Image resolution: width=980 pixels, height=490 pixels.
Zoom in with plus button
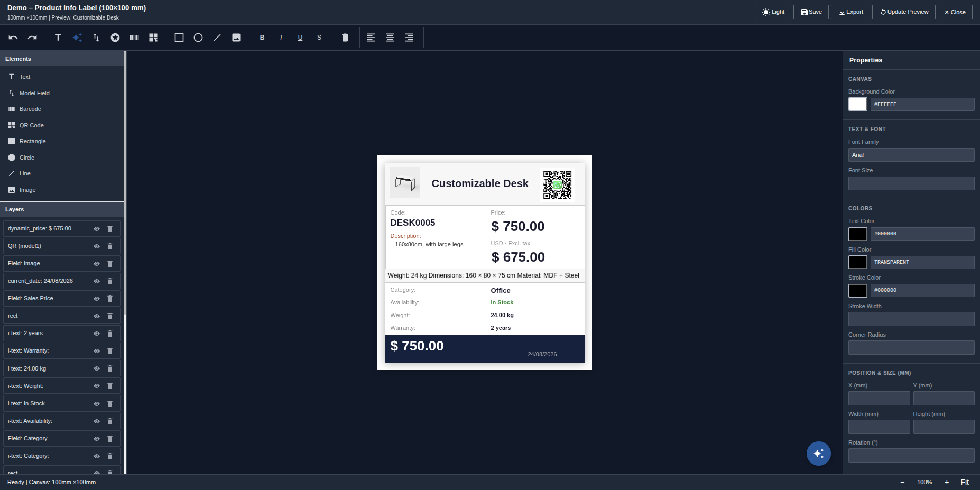pos(947,482)
